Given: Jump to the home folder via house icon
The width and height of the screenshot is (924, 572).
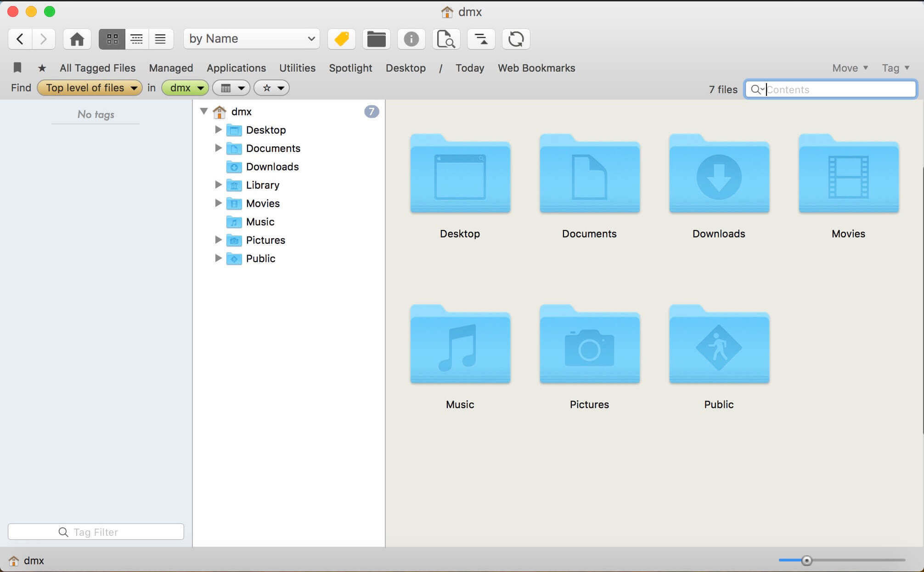Looking at the screenshot, I should click(77, 39).
